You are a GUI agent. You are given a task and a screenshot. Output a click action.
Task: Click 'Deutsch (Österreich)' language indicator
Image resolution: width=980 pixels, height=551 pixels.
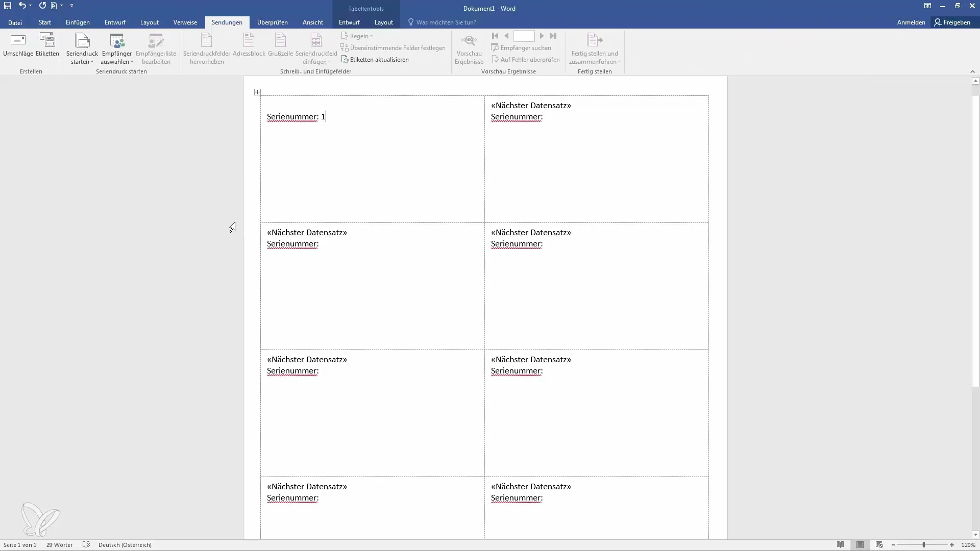tap(125, 545)
